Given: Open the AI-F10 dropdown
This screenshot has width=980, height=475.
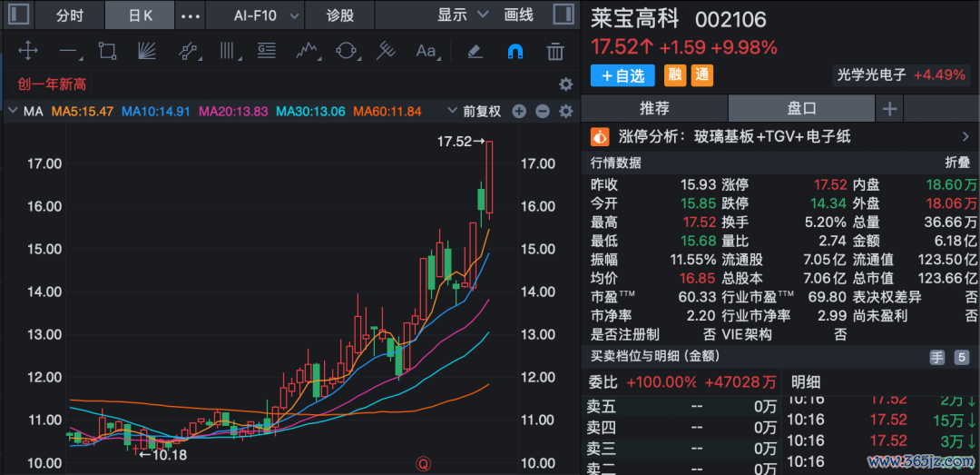Looking at the screenshot, I should tap(255, 15).
